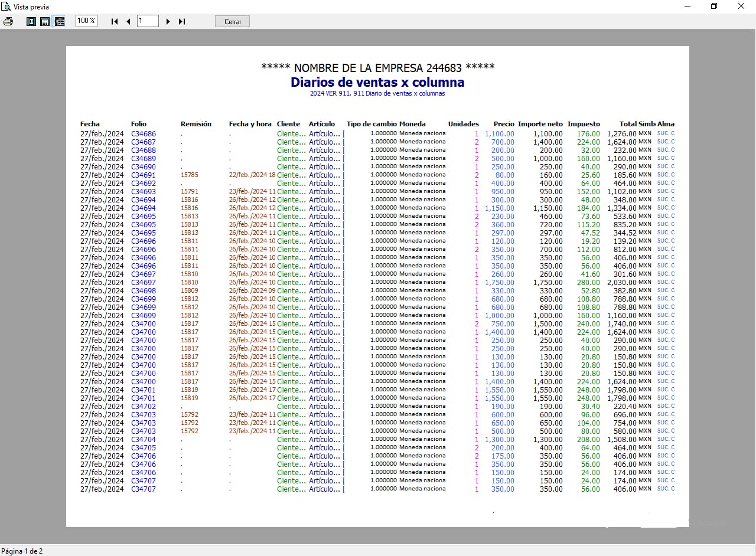
Task: Advance to the next page
Action: click(168, 21)
